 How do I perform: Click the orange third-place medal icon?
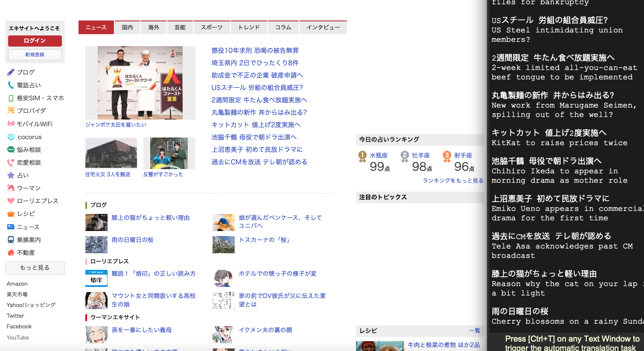point(447,157)
